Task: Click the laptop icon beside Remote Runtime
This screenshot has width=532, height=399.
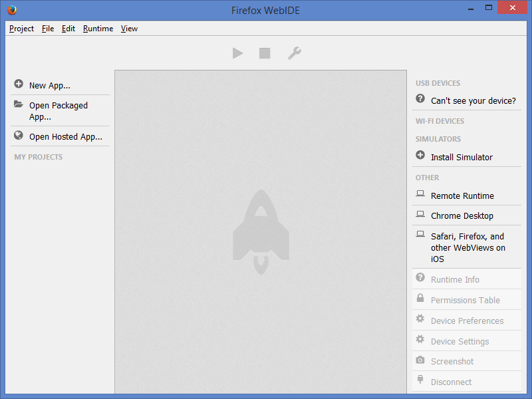Action: (x=420, y=194)
